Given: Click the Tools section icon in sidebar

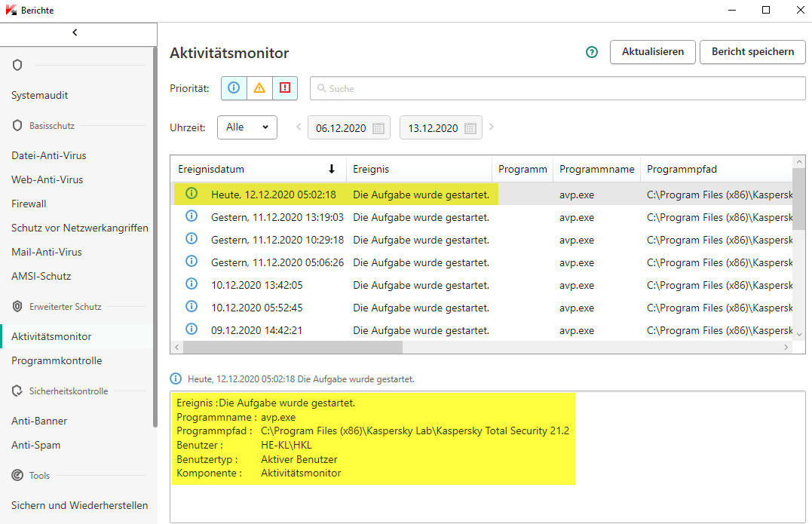Looking at the screenshot, I should pos(17,476).
